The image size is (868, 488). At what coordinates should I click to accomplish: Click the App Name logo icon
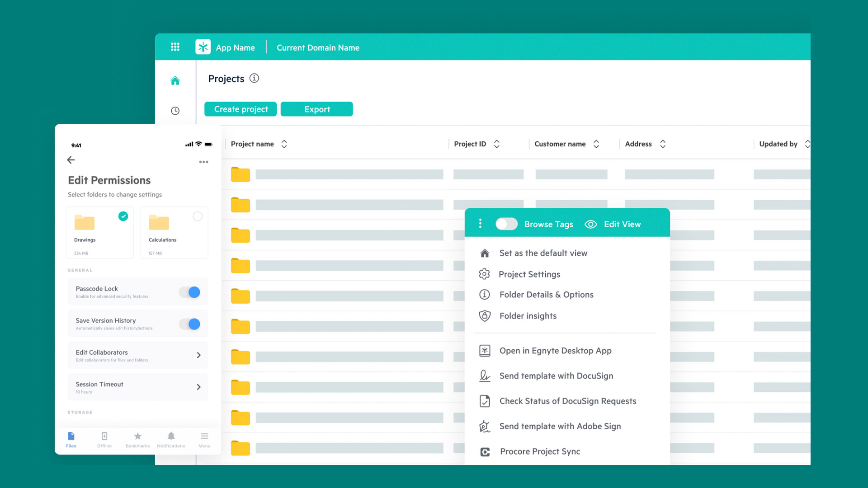[203, 47]
